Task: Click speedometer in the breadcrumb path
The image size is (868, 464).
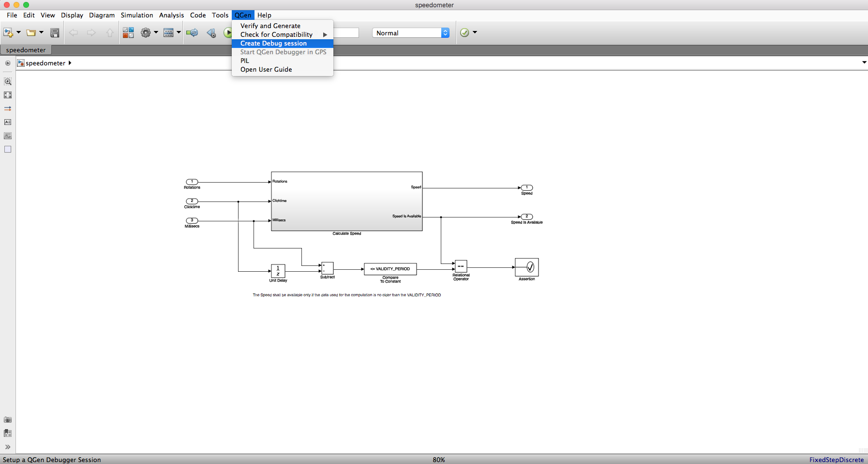Action: click(x=45, y=63)
